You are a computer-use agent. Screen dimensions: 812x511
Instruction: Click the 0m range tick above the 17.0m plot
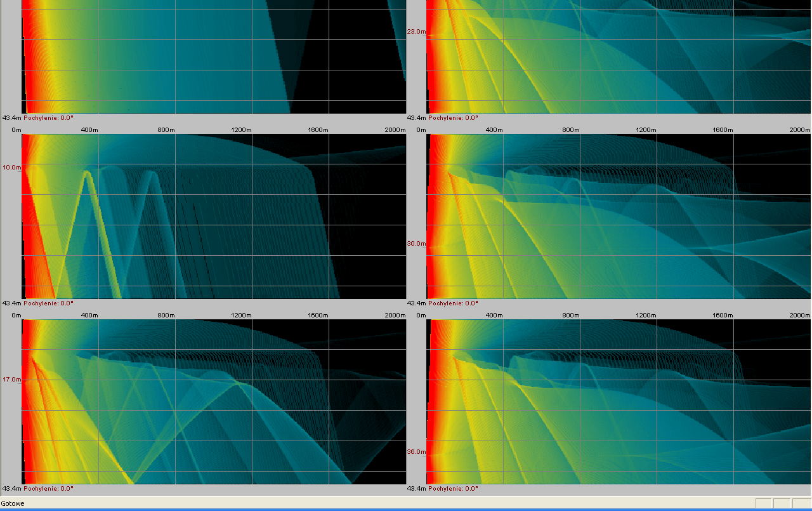(16, 315)
